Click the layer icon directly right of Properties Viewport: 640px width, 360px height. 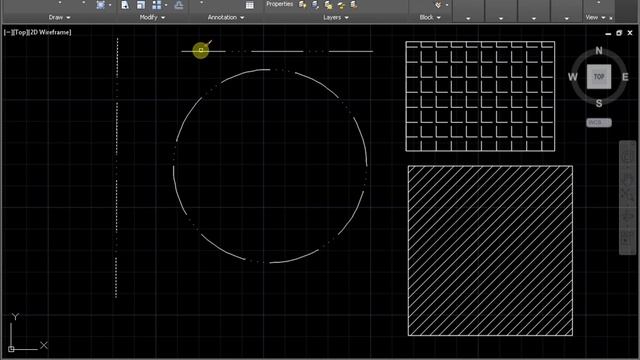[302, 5]
